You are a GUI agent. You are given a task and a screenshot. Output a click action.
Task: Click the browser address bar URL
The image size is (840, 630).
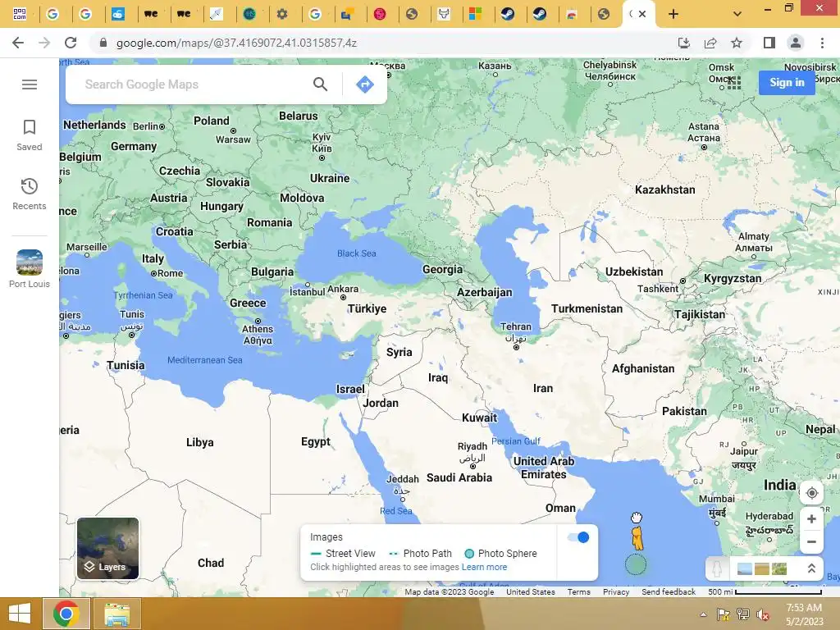pyautogui.click(x=236, y=43)
